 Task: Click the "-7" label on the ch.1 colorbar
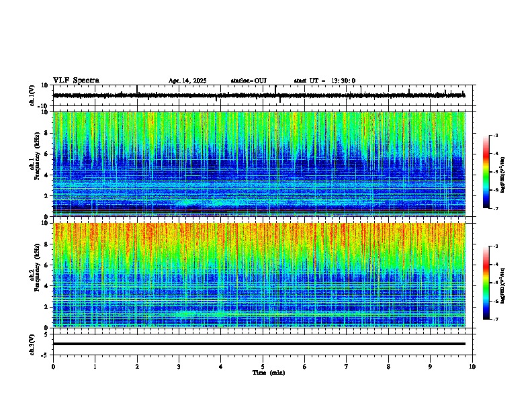pos(495,208)
